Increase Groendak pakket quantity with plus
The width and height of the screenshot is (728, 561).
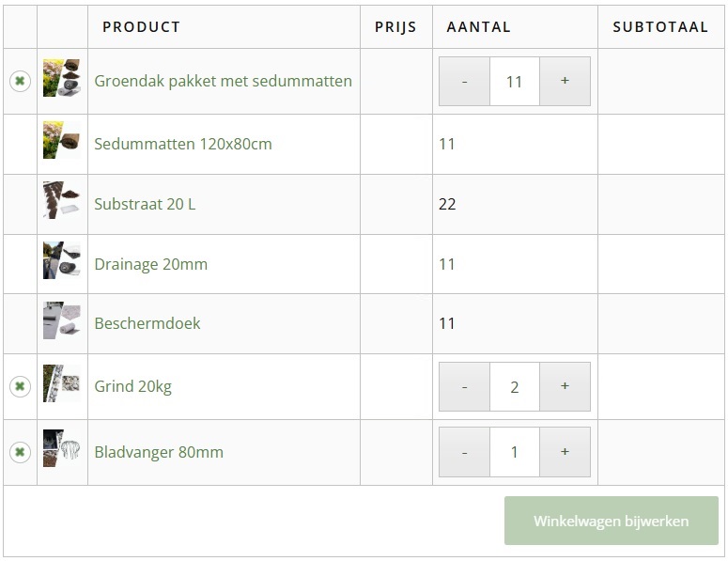565,81
